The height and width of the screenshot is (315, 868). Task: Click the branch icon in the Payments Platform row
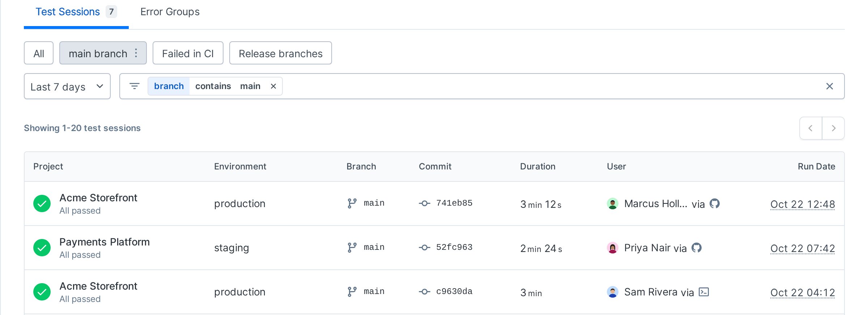click(x=352, y=248)
